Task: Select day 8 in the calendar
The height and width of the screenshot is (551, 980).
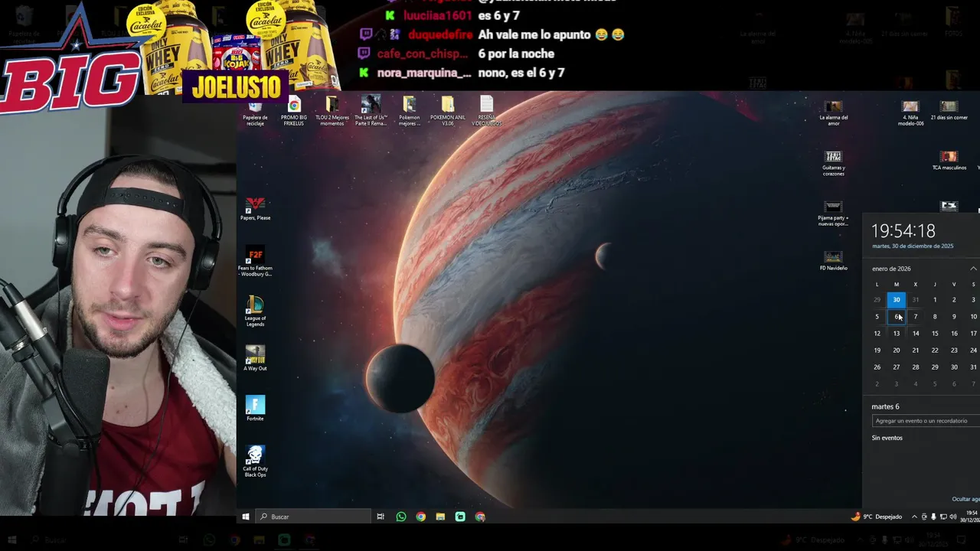Action: pyautogui.click(x=935, y=317)
